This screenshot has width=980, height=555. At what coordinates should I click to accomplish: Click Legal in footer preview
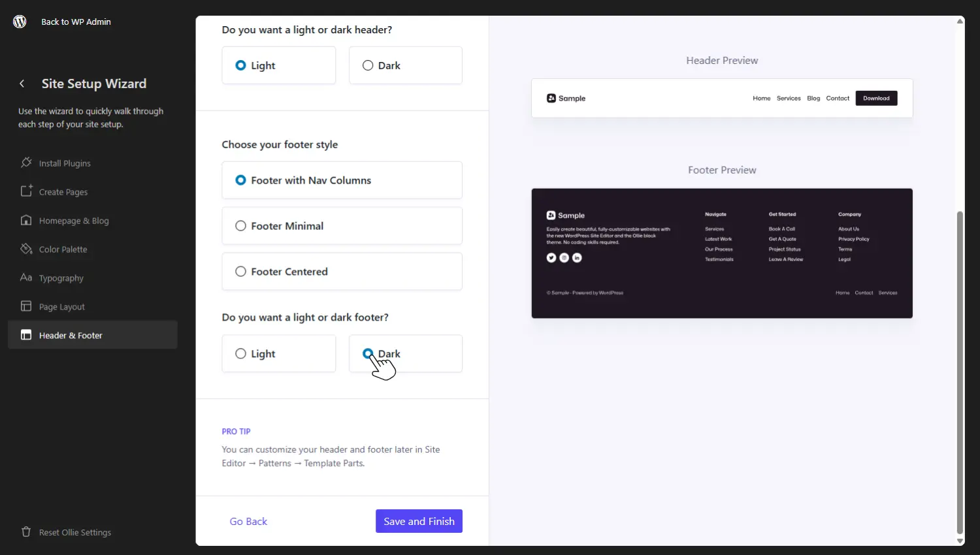coord(845,259)
